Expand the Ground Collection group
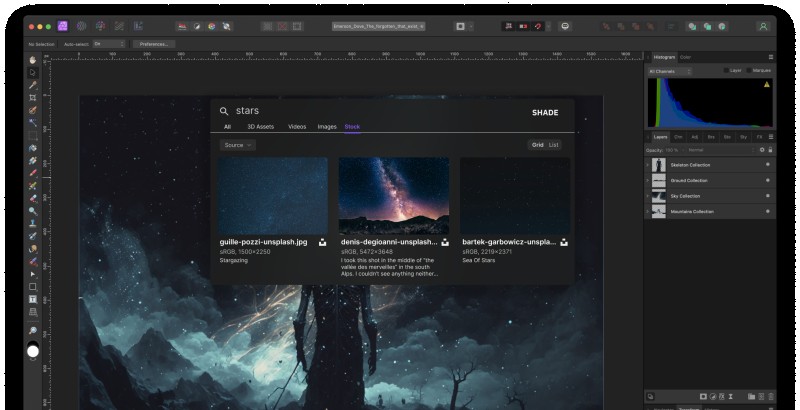The height and width of the screenshot is (410, 800). [648, 180]
